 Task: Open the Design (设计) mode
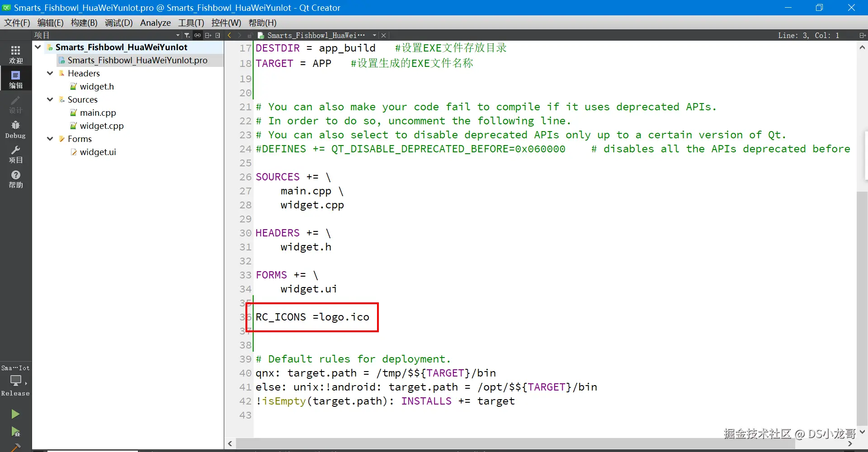click(16, 104)
